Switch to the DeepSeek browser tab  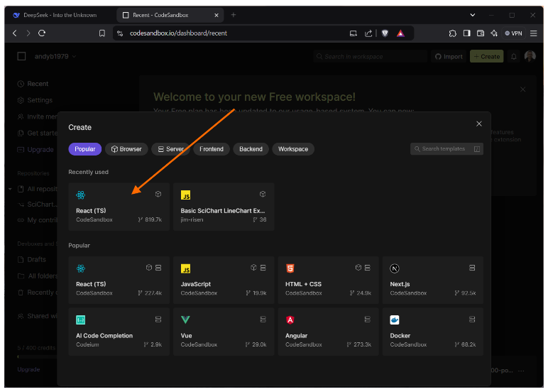pyautogui.click(x=60, y=15)
